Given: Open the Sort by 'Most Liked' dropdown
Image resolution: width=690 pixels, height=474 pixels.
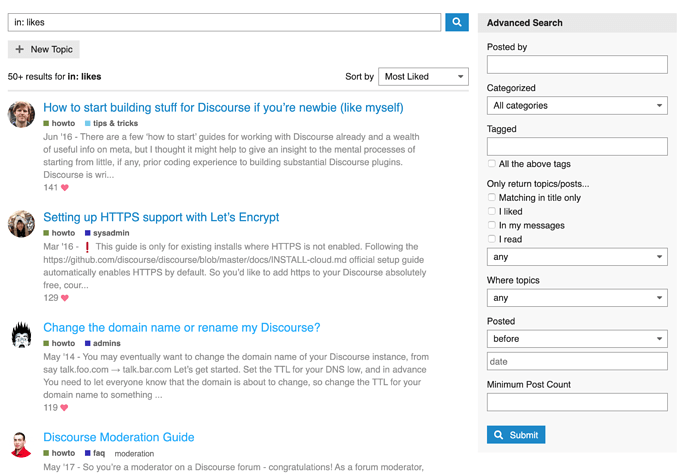Looking at the screenshot, I should 423,77.
